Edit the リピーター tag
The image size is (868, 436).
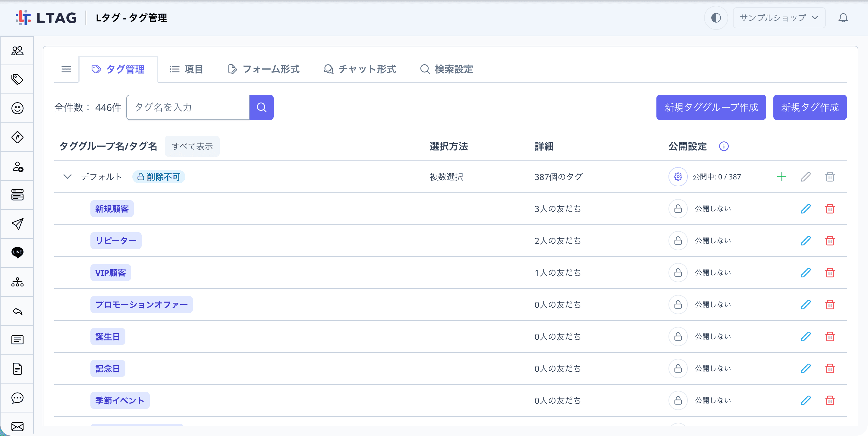tap(805, 241)
